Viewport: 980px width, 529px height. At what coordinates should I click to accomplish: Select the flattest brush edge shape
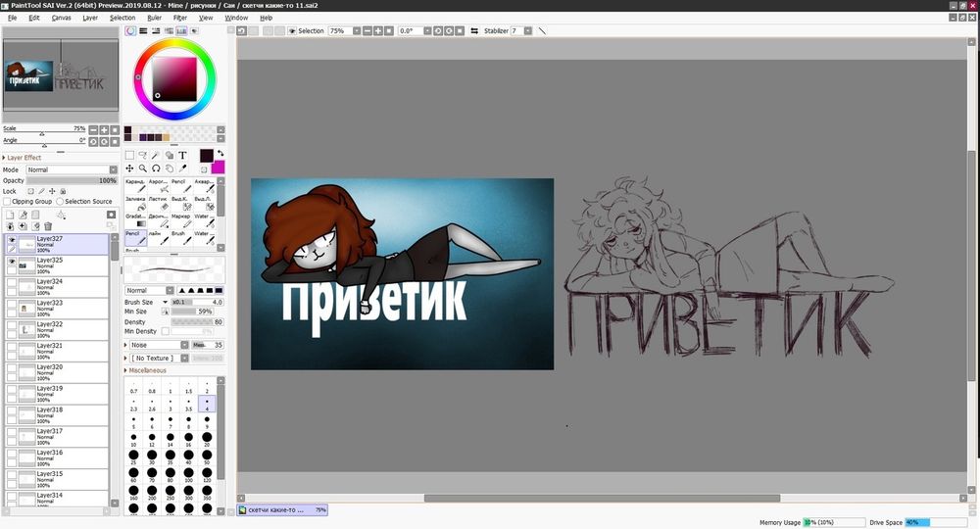[x=219, y=290]
